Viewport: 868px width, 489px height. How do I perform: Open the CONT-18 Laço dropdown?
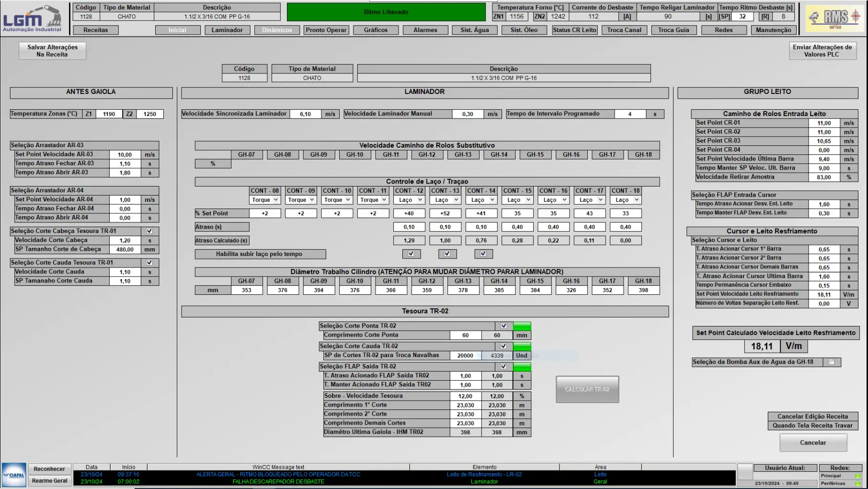[626, 200]
